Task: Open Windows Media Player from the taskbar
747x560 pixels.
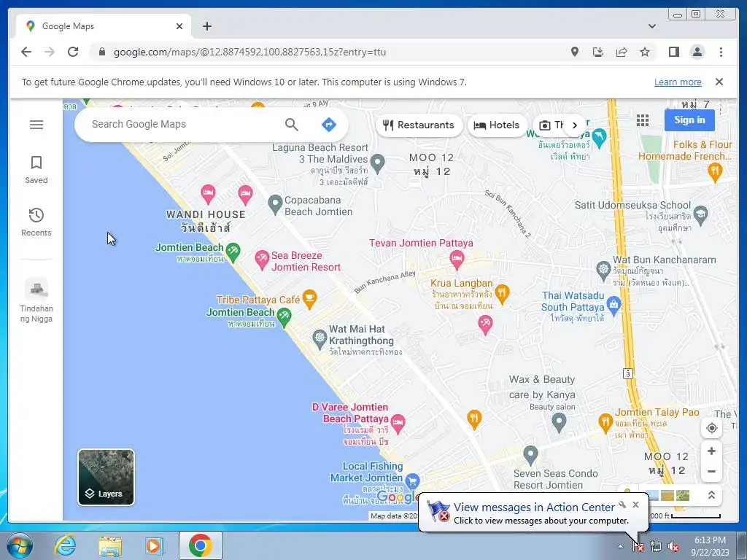Action: pyautogui.click(x=153, y=545)
